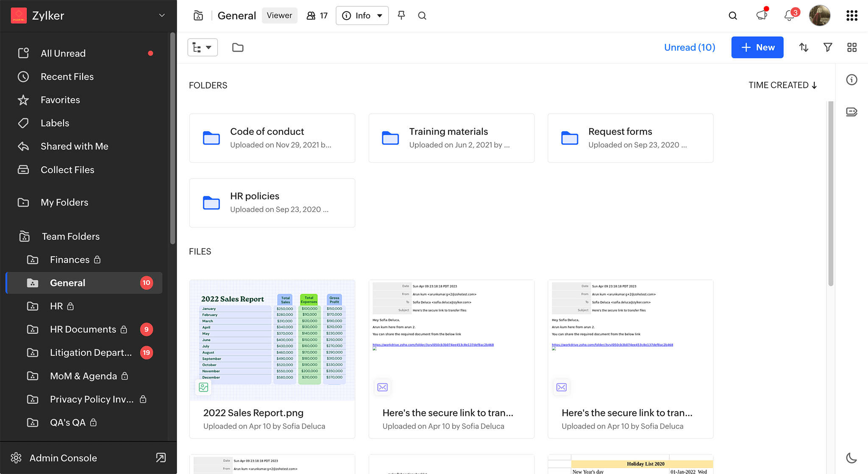Image resolution: width=868 pixels, height=474 pixels.
Task: Expand the Zylker organization dropdown
Action: 161,16
